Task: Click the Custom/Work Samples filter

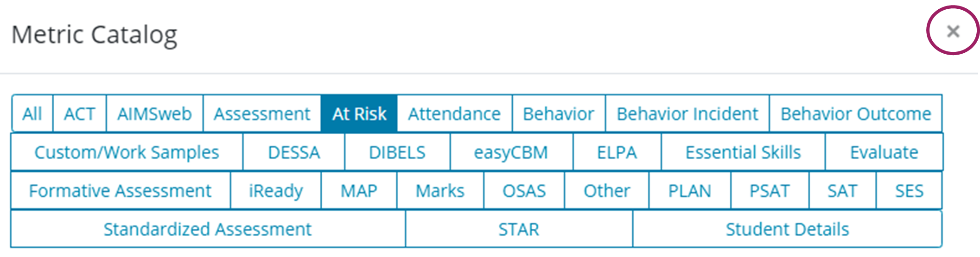Action: point(127,152)
